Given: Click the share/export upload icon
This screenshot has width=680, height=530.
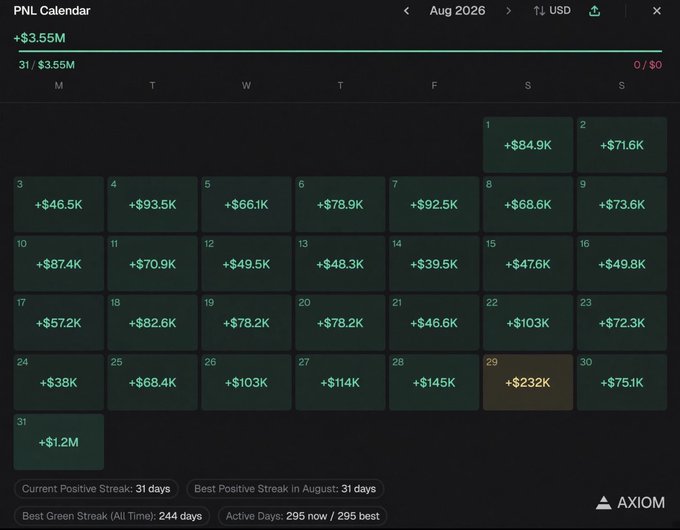Looking at the screenshot, I should tap(595, 11).
